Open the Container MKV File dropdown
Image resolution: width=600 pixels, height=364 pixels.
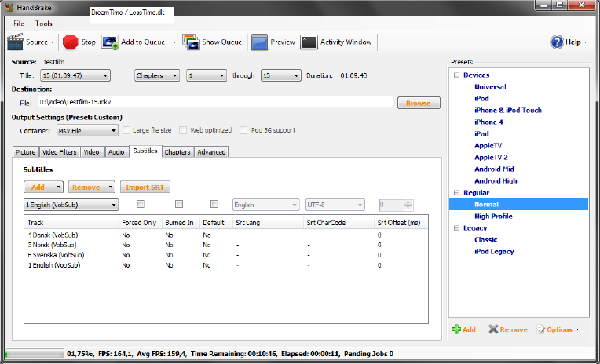[x=87, y=131]
